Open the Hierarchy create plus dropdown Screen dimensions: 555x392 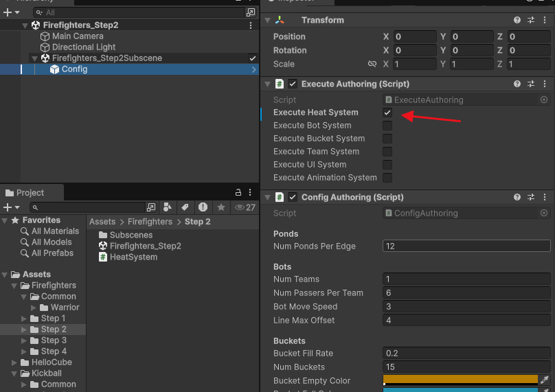(11, 12)
